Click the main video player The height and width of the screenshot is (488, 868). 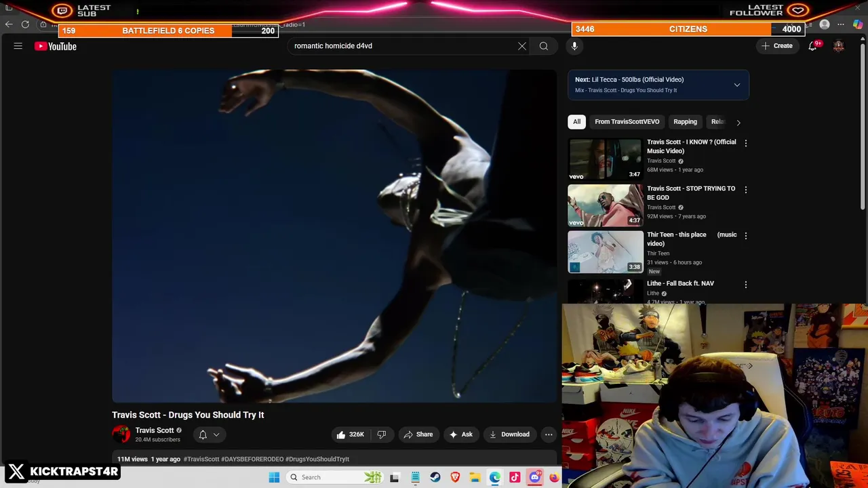pyautogui.click(x=334, y=236)
